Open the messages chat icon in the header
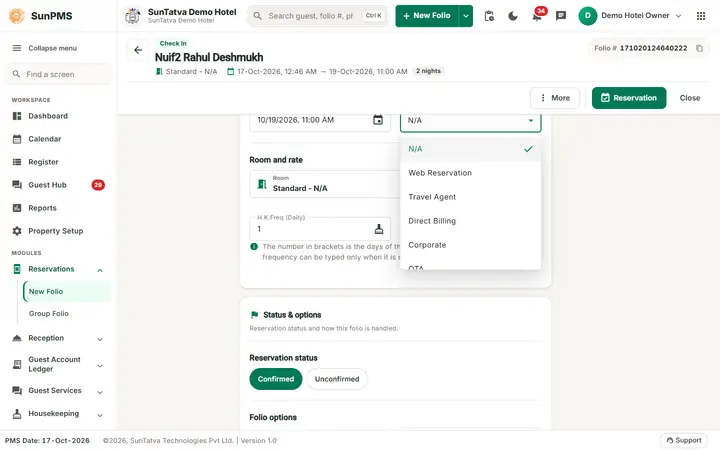Screen dimensions: 720x450 point(561,16)
